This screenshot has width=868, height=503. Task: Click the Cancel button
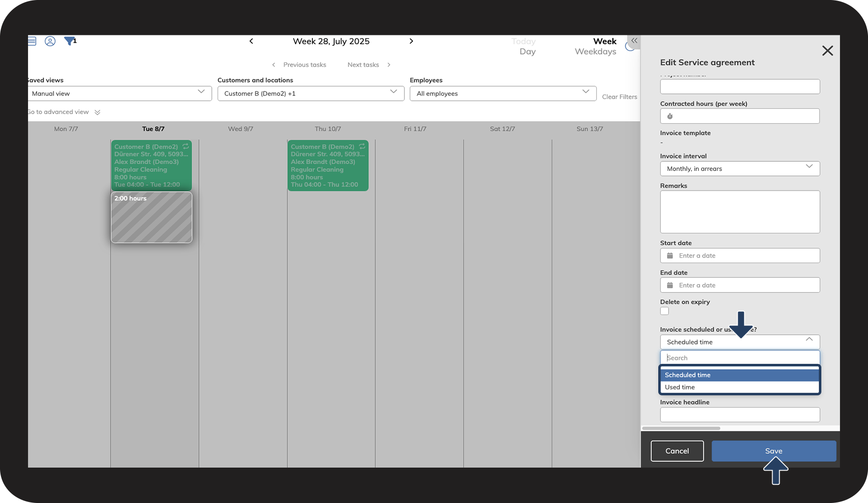(x=677, y=451)
